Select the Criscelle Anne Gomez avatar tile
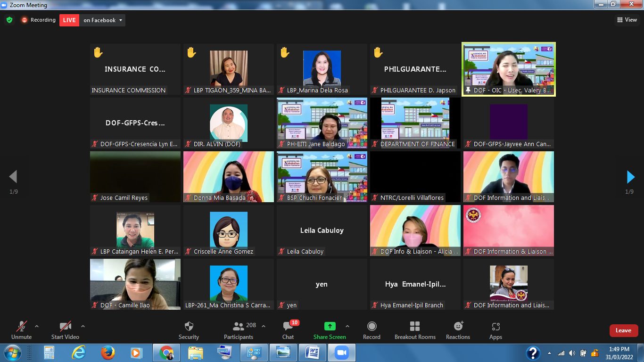644x362 pixels. [x=229, y=230]
